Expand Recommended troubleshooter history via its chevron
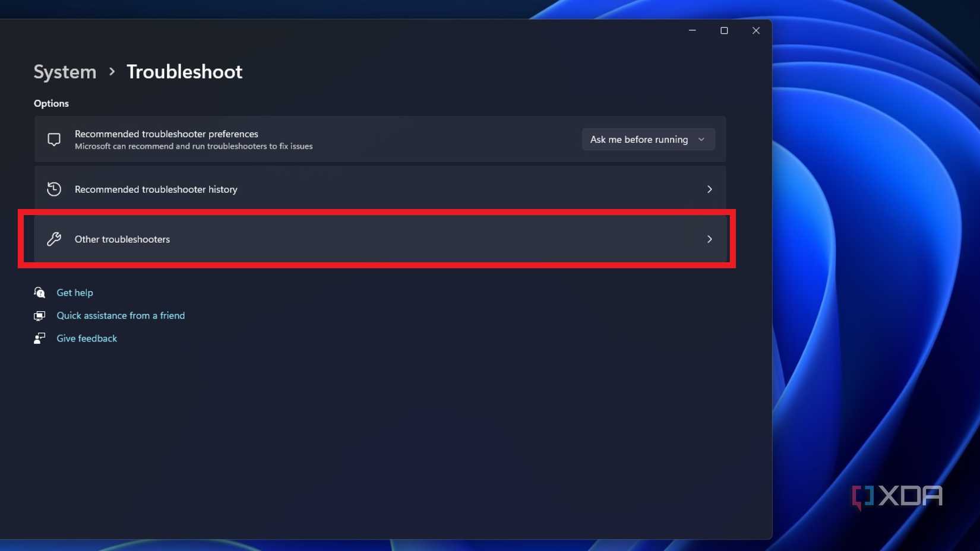The image size is (980, 551). 709,189
